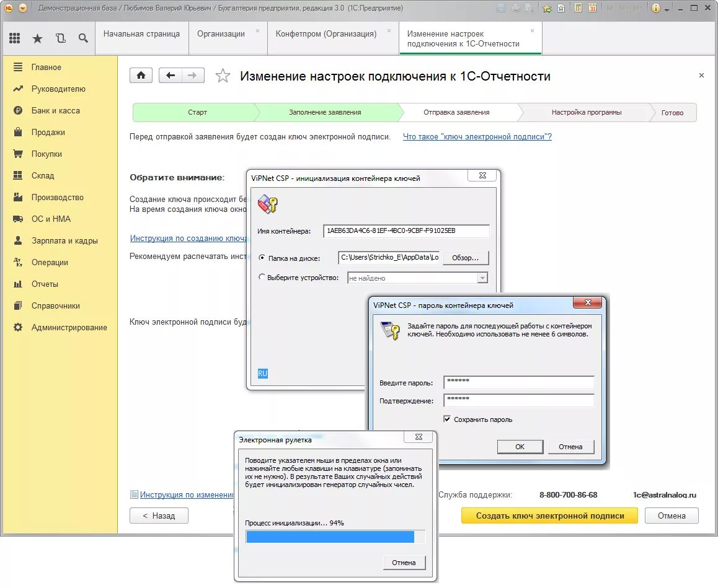This screenshot has width=718, height=588.
Task: Open the Calculator icon
Action: pos(578,8)
